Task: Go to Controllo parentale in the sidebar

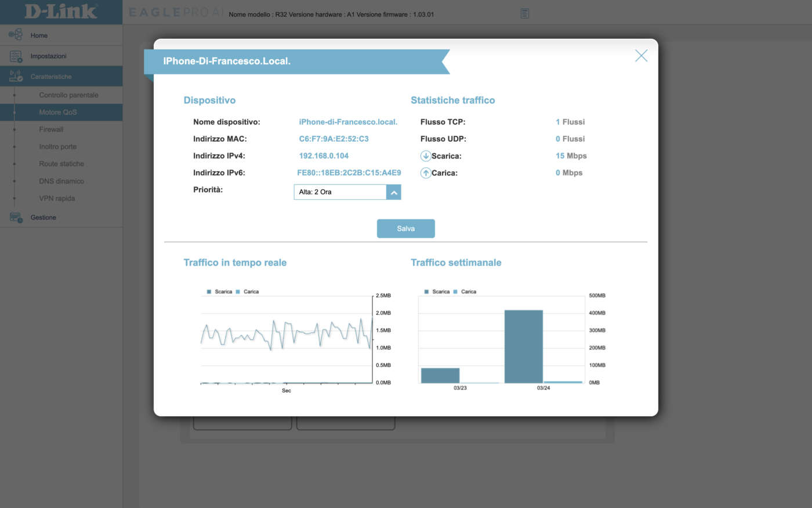Action: [68, 95]
